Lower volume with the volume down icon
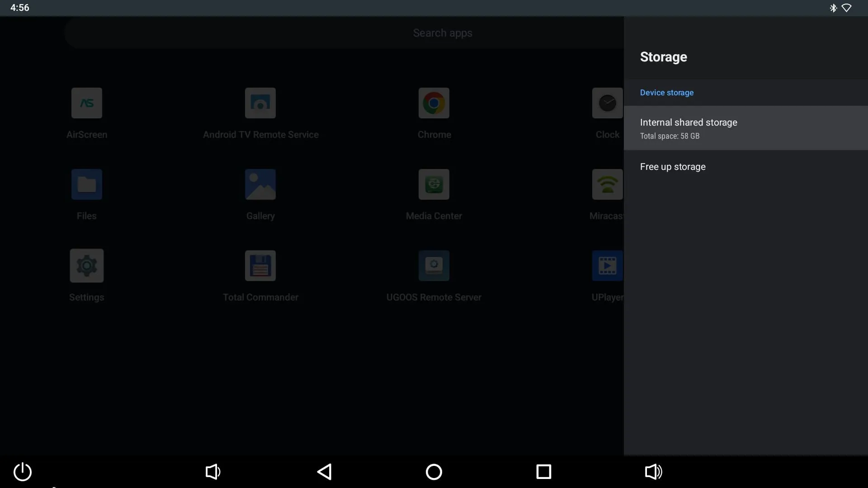The height and width of the screenshot is (488, 868). [x=212, y=472]
